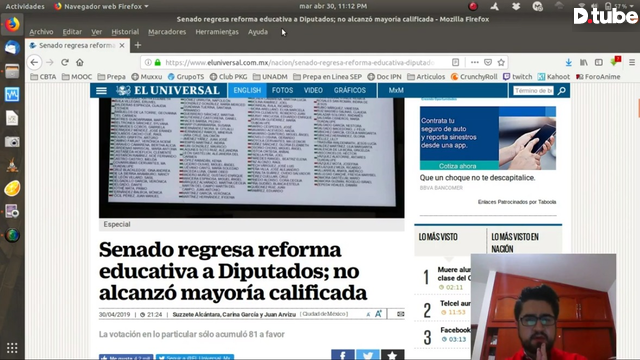
Task: Click the green padlock security icon
Action: coord(158,62)
